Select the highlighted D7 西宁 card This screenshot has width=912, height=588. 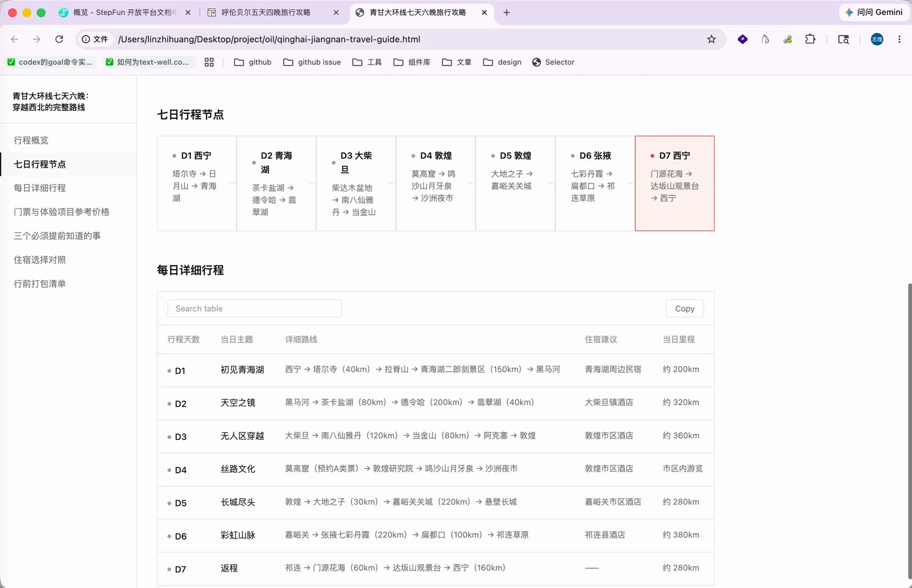point(675,183)
